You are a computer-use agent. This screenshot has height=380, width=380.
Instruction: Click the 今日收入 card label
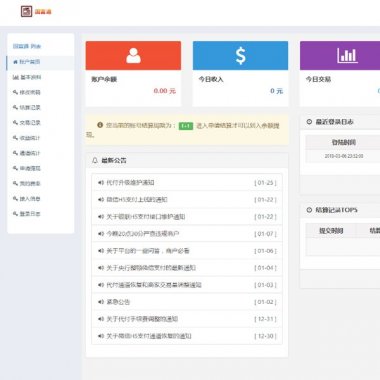tap(211, 79)
